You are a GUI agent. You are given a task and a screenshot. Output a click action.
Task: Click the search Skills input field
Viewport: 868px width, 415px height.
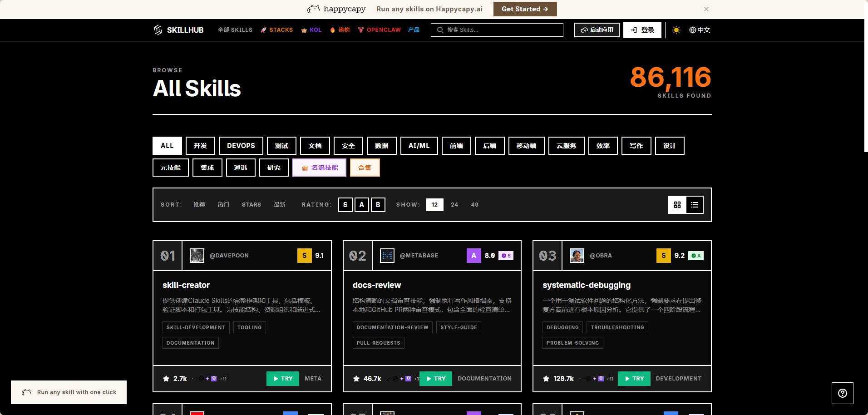pyautogui.click(x=497, y=30)
